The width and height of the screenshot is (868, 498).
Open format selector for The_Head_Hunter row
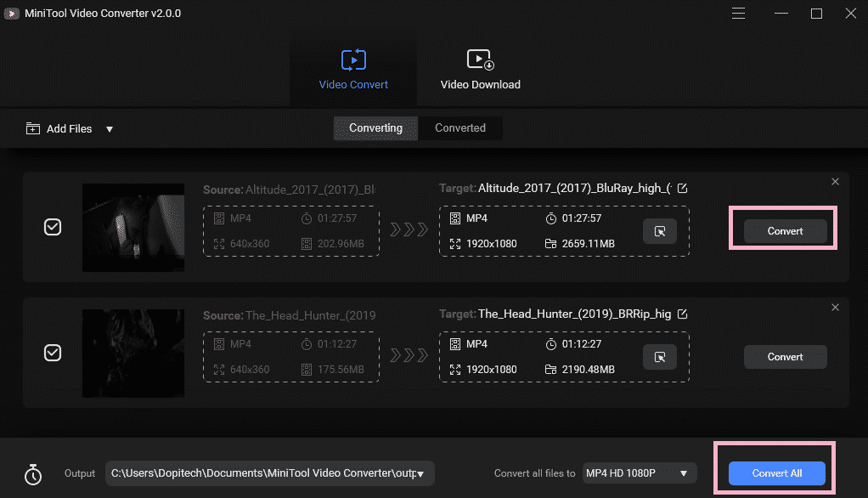(660, 356)
